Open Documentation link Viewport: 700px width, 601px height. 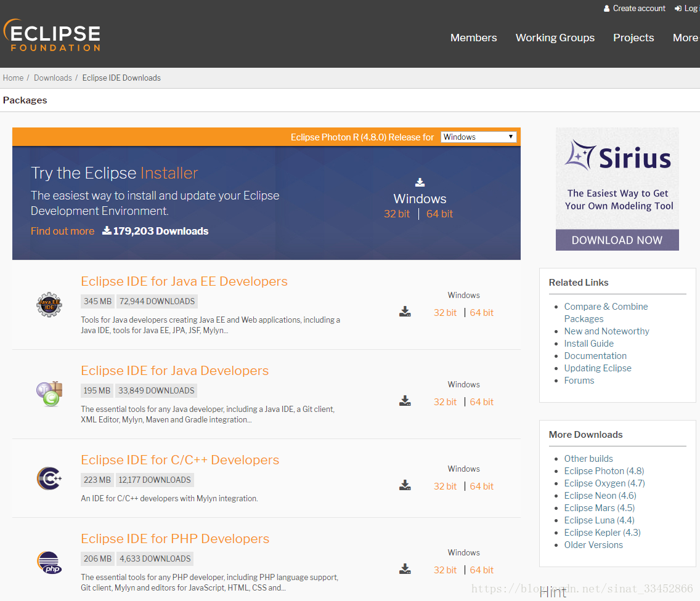[595, 356]
